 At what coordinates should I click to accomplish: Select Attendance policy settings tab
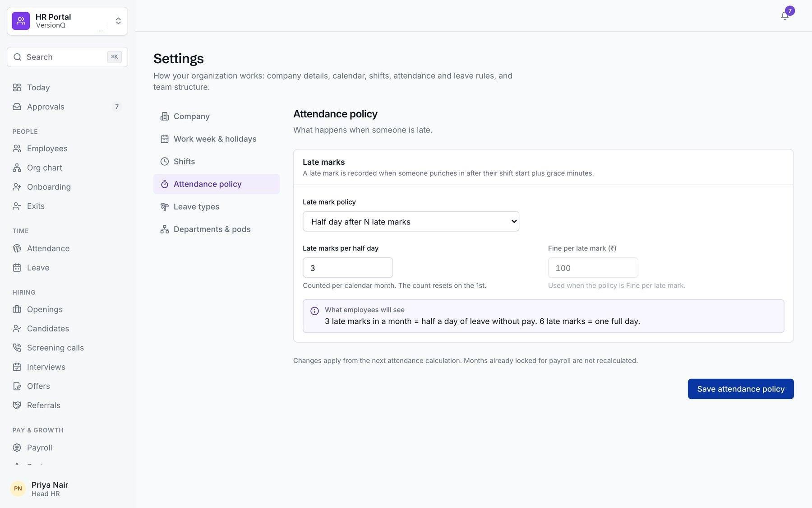tap(217, 184)
